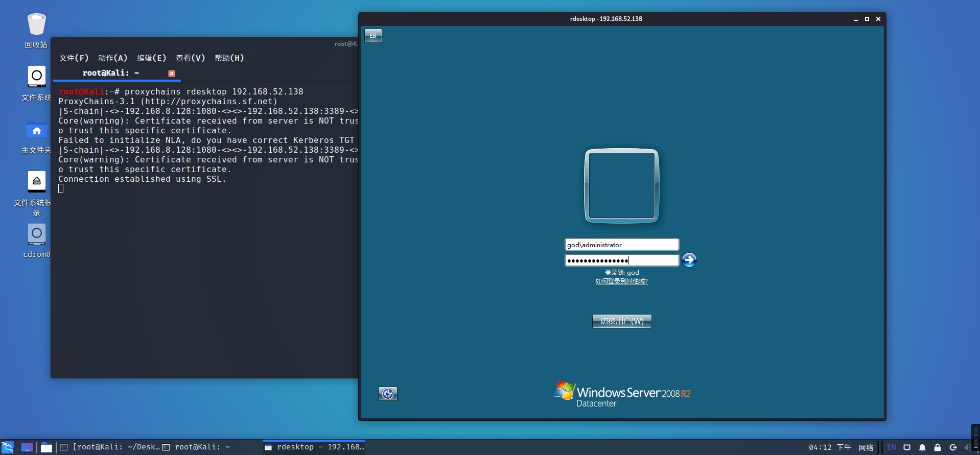Click the 如何登录到其他域? link
980x455 pixels.
click(621, 281)
